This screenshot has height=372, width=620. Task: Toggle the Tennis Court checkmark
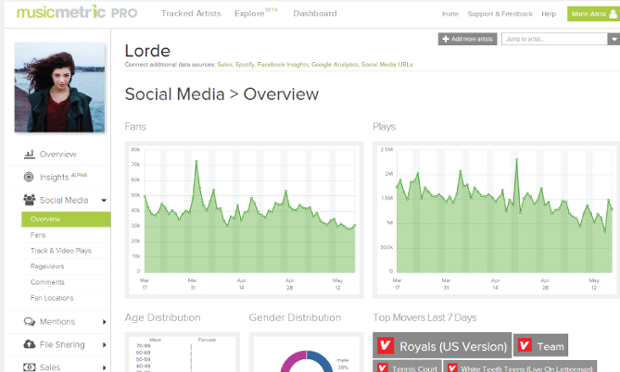coord(382,368)
